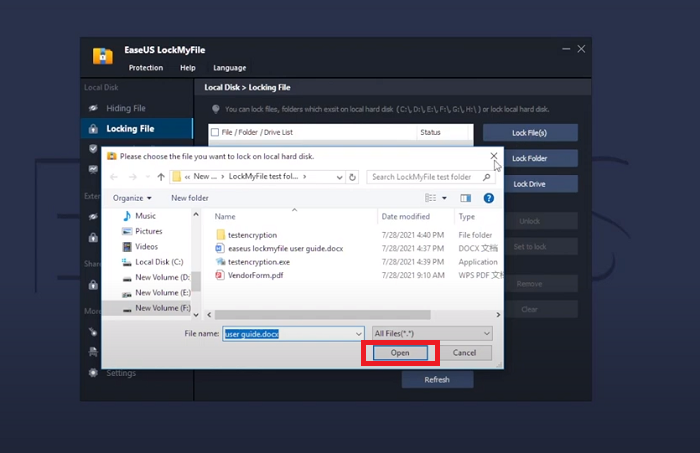
Task: Click the horizontal scrollbar left arrow
Action: (209, 315)
